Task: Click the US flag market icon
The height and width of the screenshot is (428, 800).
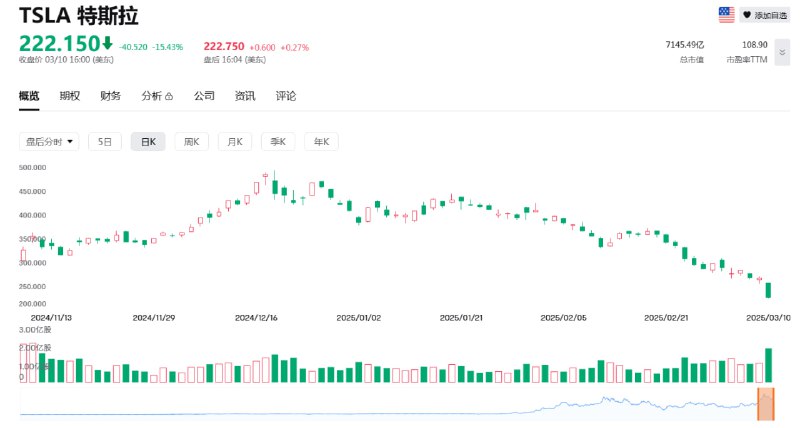Action: tap(726, 15)
